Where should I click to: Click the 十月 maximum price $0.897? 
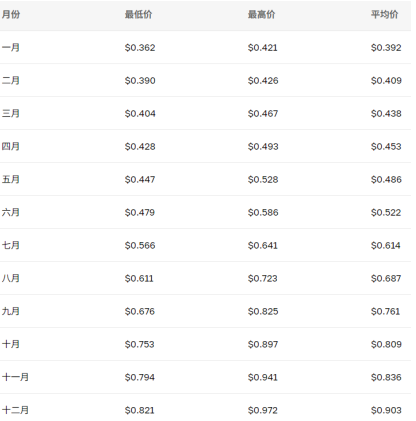point(263,344)
